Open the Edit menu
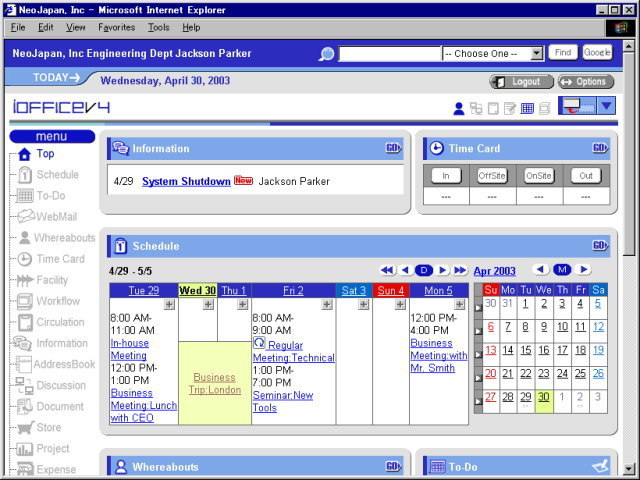The height and width of the screenshot is (480, 640). 46,27
